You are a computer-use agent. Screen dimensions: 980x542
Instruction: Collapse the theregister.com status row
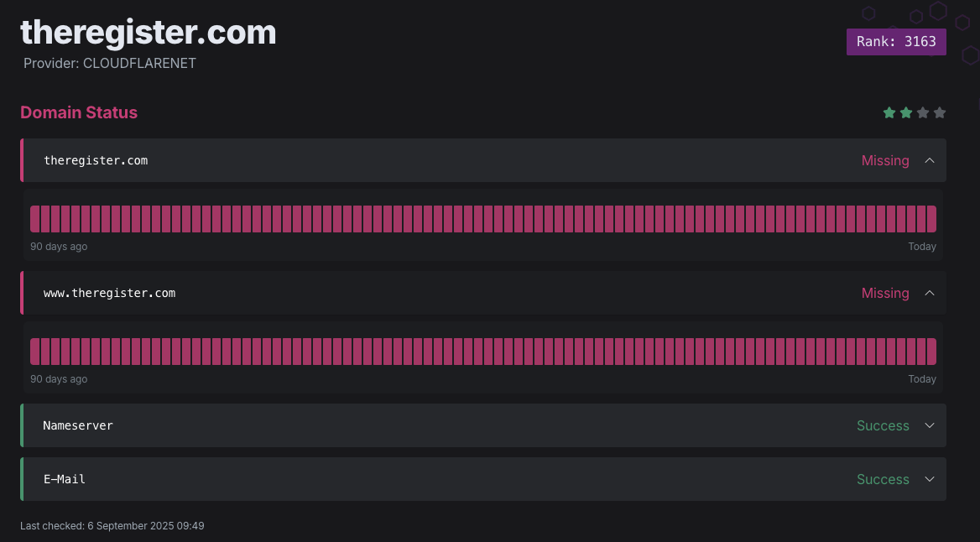(x=929, y=160)
